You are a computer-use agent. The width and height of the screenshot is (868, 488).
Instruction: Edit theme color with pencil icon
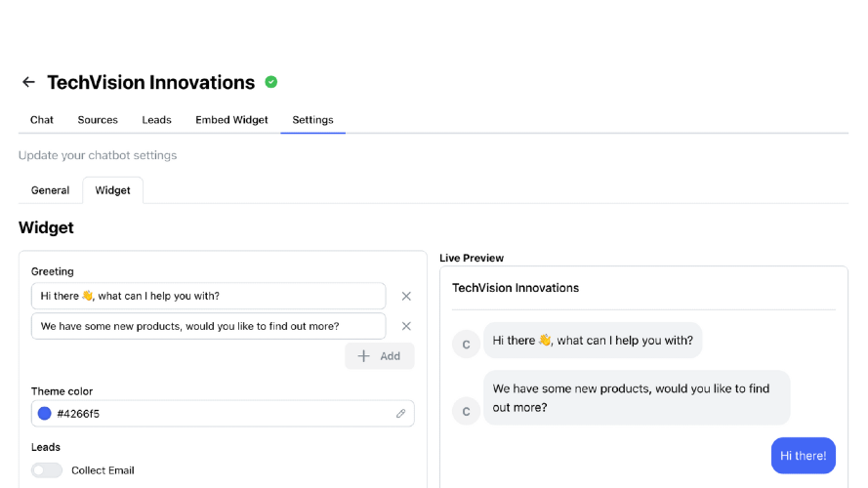click(400, 413)
